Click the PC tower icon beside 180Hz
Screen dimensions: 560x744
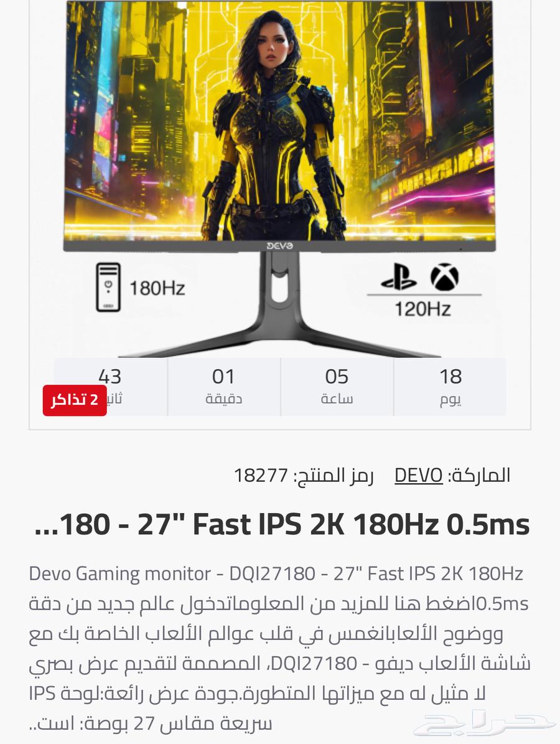click(x=108, y=287)
